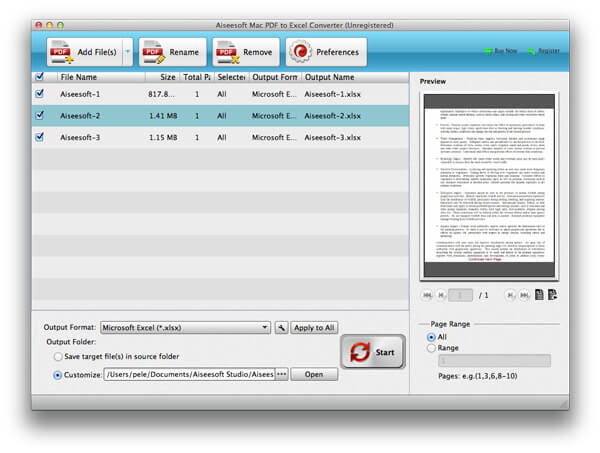This screenshot has height=453, width=600.
Task: Click the 1.41 MB size cell
Action: pos(163,116)
